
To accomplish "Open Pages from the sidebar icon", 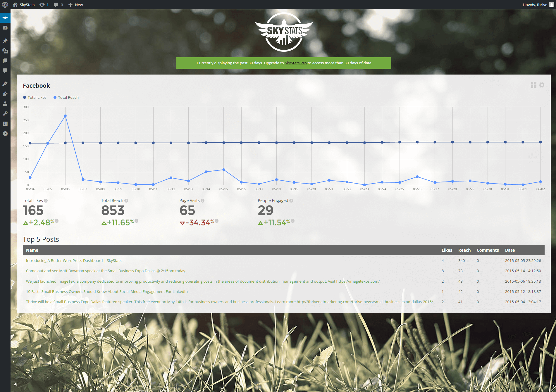I will 5,61.
